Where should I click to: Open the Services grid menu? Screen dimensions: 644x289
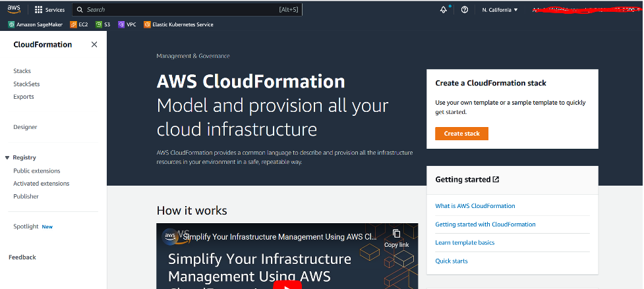pos(49,10)
